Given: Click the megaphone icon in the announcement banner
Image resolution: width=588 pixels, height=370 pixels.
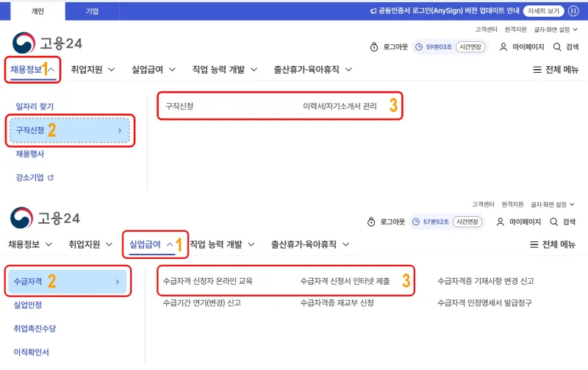Looking at the screenshot, I should (373, 11).
